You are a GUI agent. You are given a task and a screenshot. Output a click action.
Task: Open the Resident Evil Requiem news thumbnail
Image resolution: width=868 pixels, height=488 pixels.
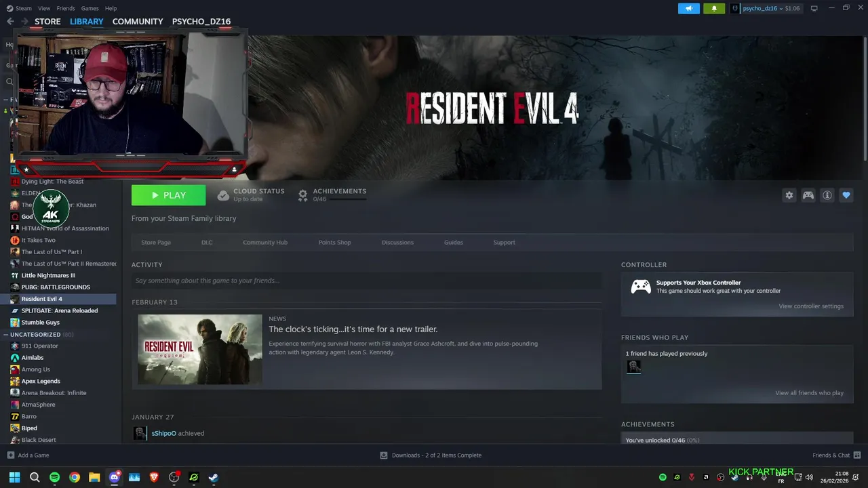(200, 349)
